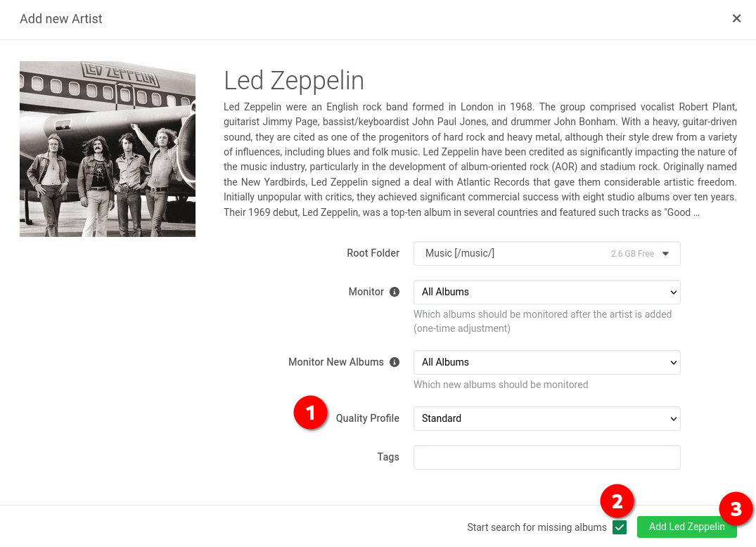Focus the Tags input field
The image size is (756, 547).
pos(546,458)
